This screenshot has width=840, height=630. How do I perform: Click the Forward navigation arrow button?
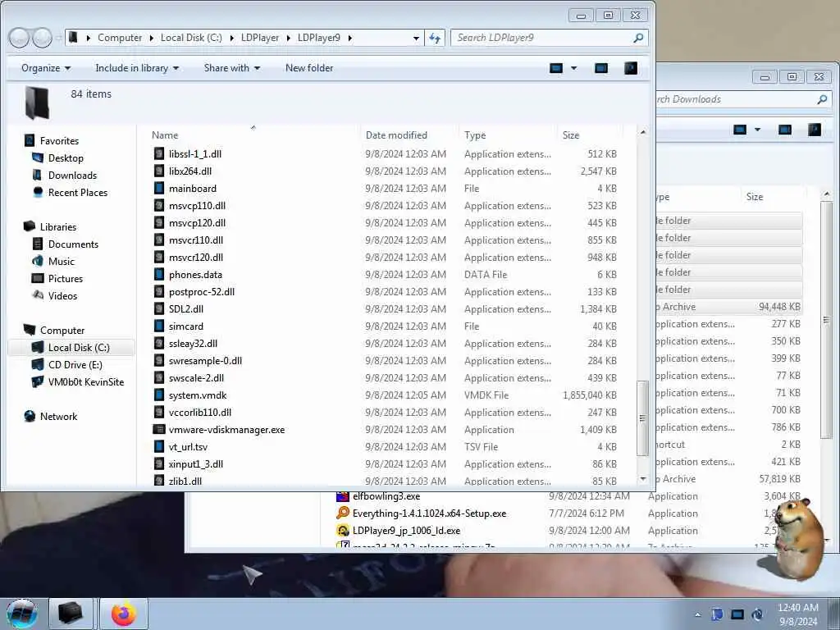43,38
